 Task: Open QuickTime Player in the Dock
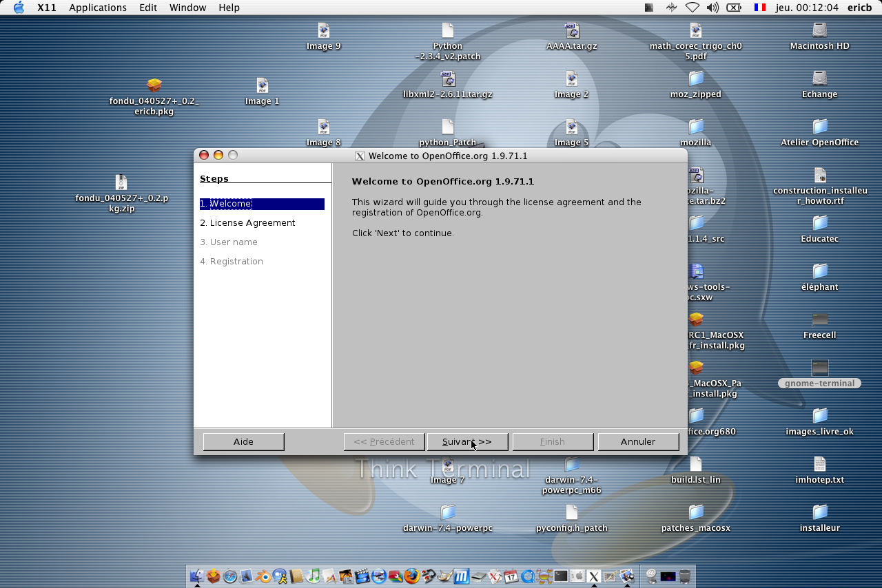pos(527,576)
